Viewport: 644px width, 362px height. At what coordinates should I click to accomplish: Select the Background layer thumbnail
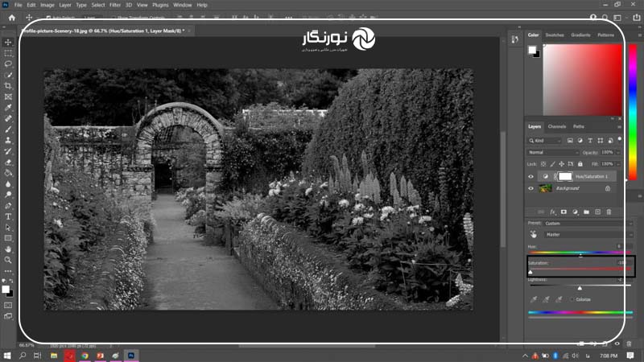tap(545, 188)
